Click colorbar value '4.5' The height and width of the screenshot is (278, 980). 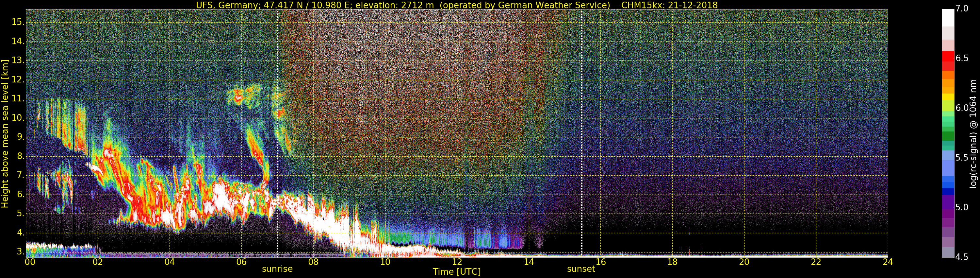click(x=961, y=257)
